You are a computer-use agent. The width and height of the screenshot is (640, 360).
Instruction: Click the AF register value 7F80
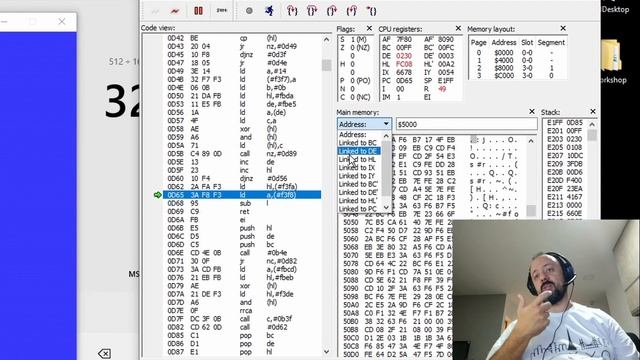(x=404, y=39)
